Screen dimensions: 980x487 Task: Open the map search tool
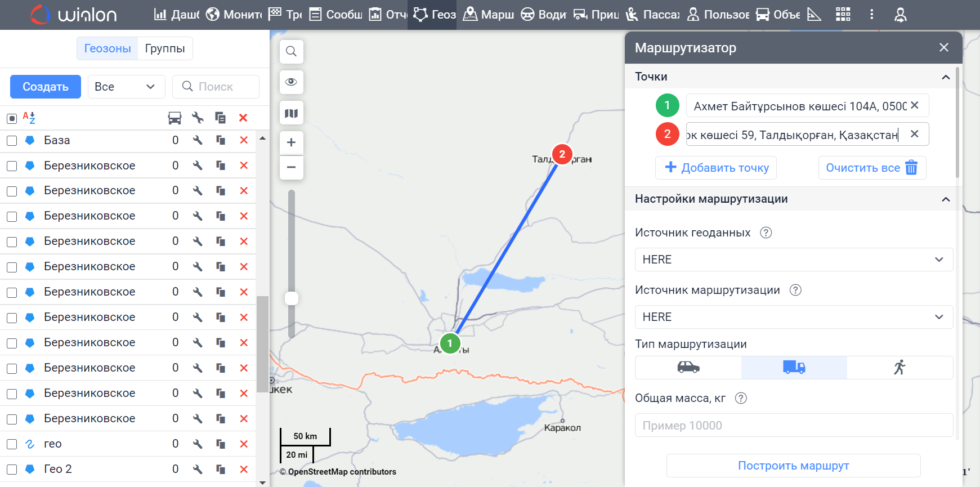[x=291, y=52]
